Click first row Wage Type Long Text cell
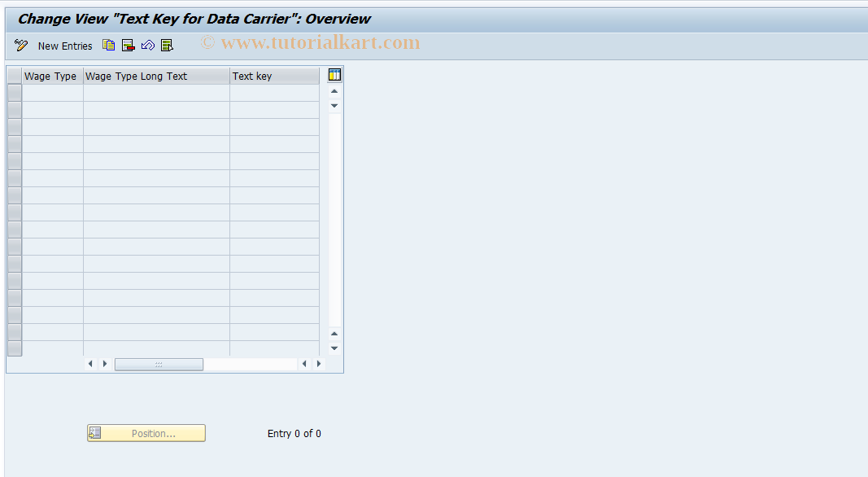The height and width of the screenshot is (477, 868). coord(157,93)
